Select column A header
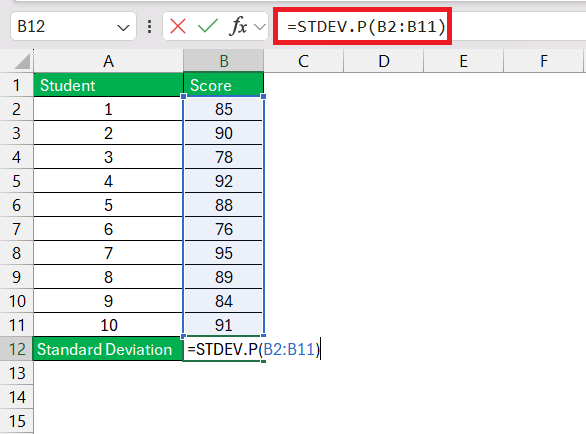Image resolution: width=586 pixels, height=434 pixels. pos(108,61)
